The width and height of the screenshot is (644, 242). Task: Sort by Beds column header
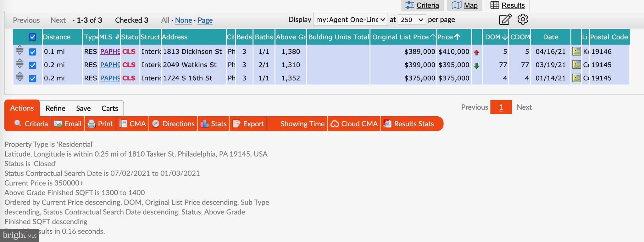pyautogui.click(x=244, y=37)
